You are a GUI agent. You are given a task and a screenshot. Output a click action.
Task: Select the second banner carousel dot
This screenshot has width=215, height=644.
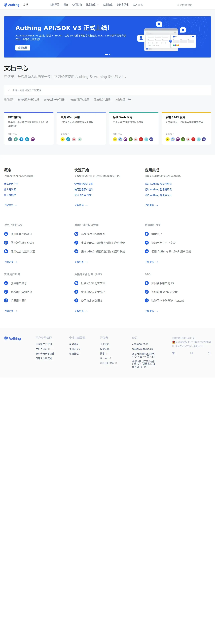pos(110,55)
